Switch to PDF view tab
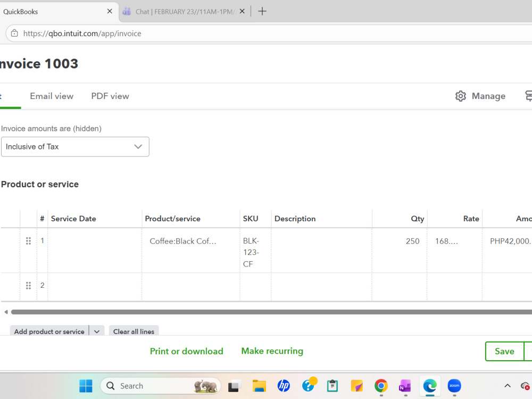The width and height of the screenshot is (532, 399). 110,96
